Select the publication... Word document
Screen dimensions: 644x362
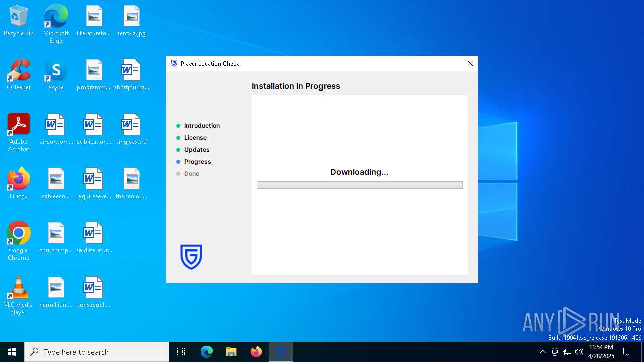[94, 130]
